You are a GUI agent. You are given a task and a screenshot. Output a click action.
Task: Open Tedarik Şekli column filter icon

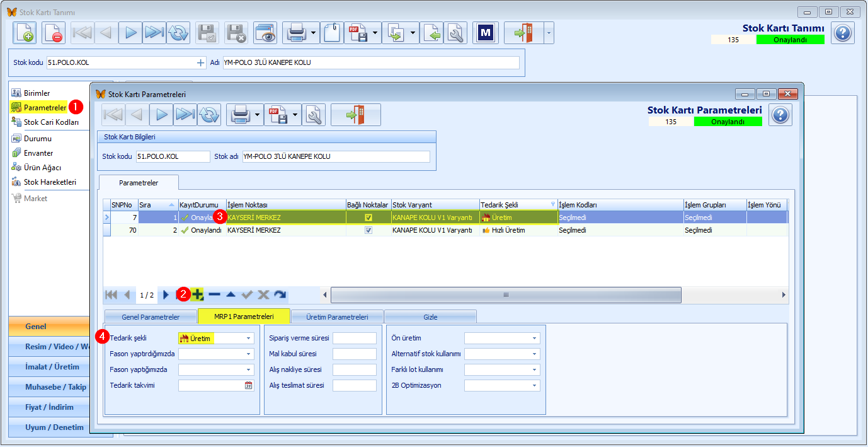coord(553,204)
